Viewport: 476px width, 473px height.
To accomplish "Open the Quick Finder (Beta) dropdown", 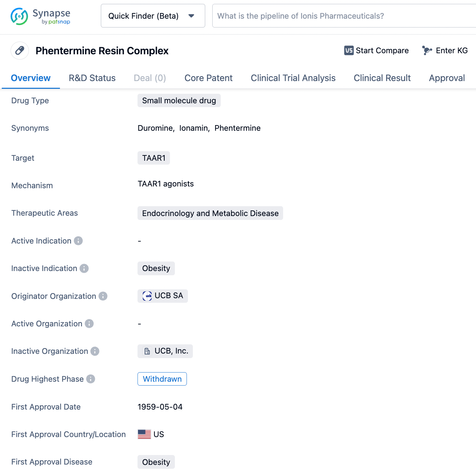I will [x=153, y=16].
